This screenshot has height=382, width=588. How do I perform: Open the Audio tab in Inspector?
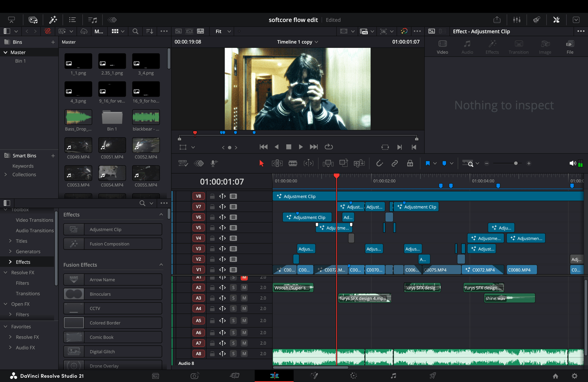click(467, 47)
